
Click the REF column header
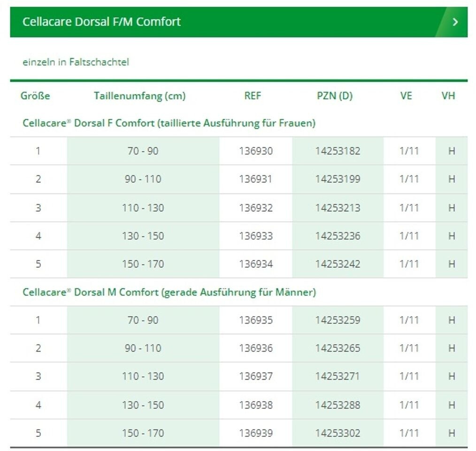coord(253,96)
